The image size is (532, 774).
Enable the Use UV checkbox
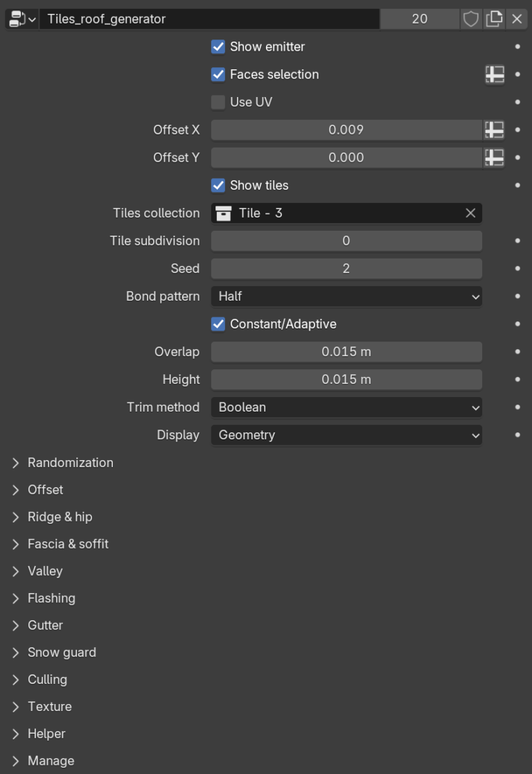pyautogui.click(x=218, y=102)
